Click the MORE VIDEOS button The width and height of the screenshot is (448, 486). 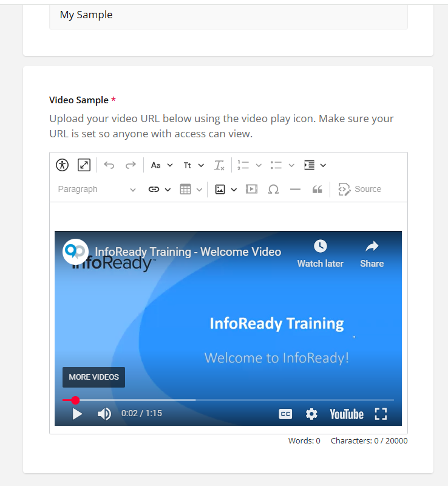(94, 377)
